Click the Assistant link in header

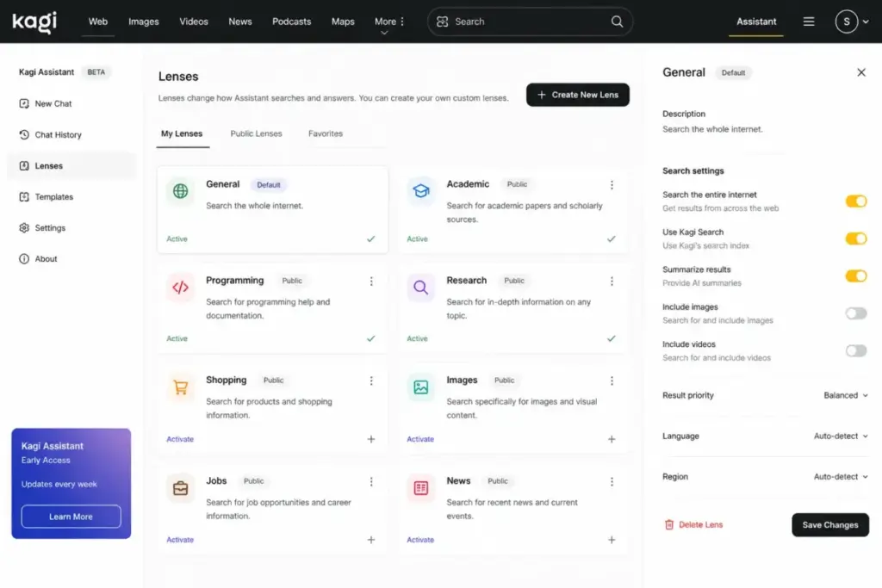(x=756, y=22)
